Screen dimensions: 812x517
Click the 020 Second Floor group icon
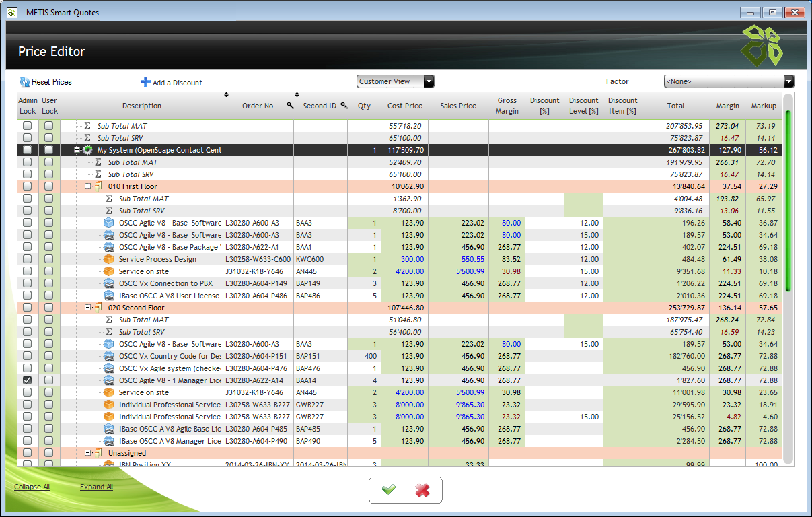click(x=98, y=308)
